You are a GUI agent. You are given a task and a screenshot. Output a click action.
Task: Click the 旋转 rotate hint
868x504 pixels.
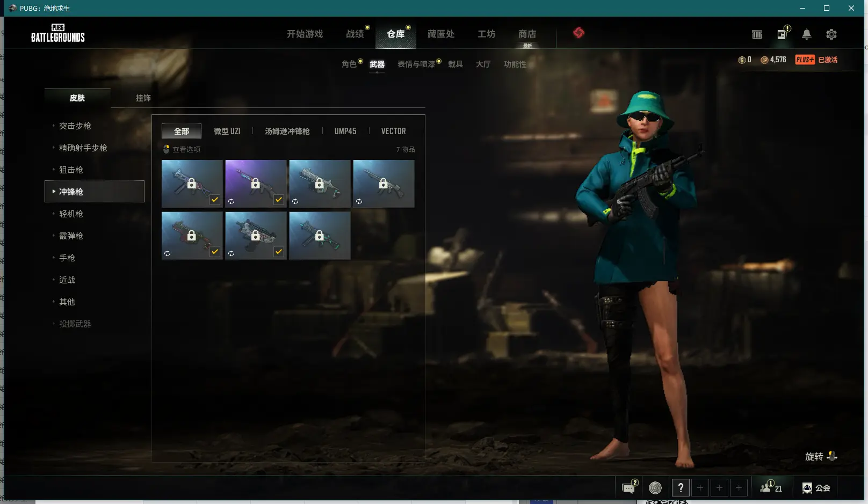coord(821,456)
